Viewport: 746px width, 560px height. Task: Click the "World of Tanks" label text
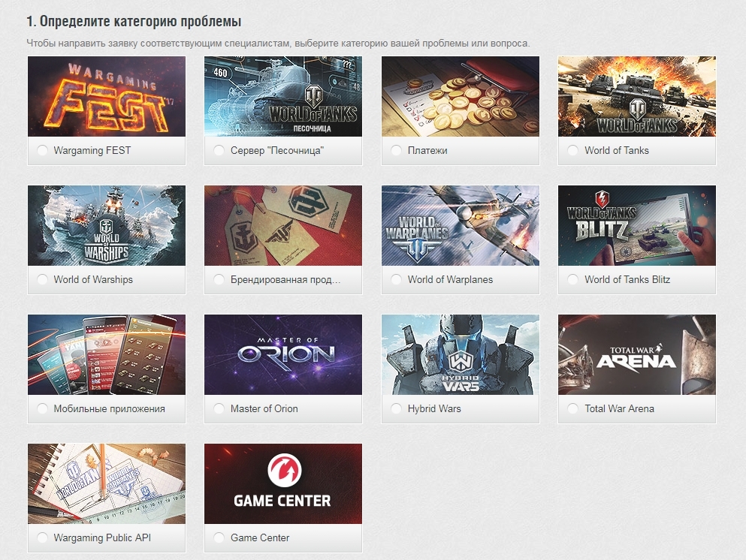click(617, 151)
